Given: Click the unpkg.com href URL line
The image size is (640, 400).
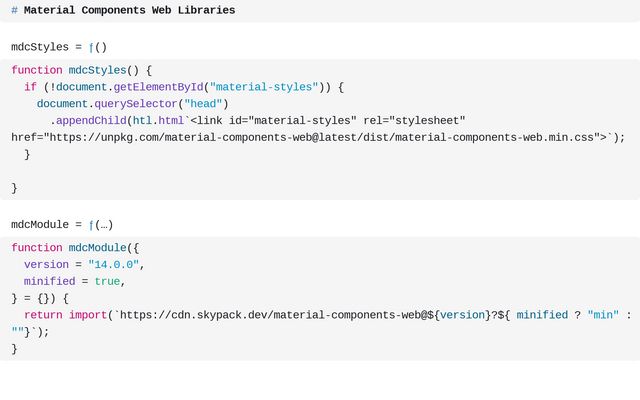Looking at the screenshot, I should [x=318, y=138].
